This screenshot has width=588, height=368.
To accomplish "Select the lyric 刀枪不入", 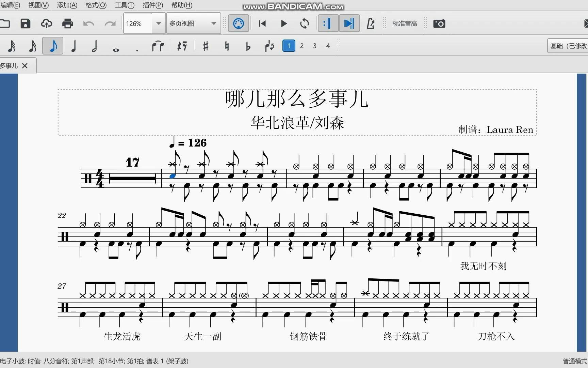I will click(496, 336).
